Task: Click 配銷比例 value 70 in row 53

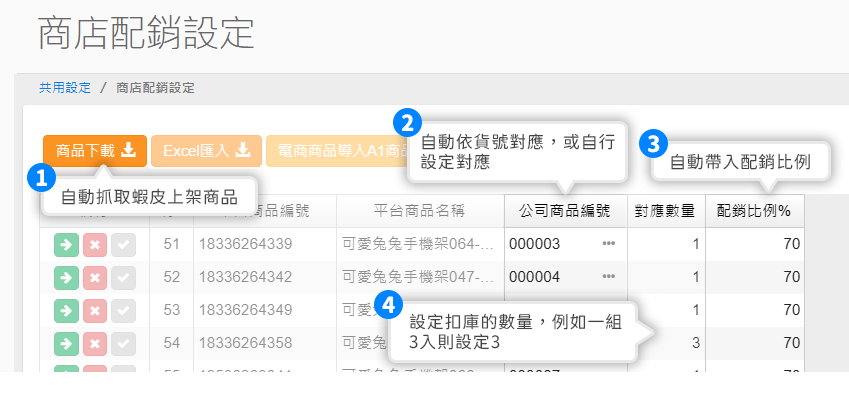Action: (x=754, y=310)
